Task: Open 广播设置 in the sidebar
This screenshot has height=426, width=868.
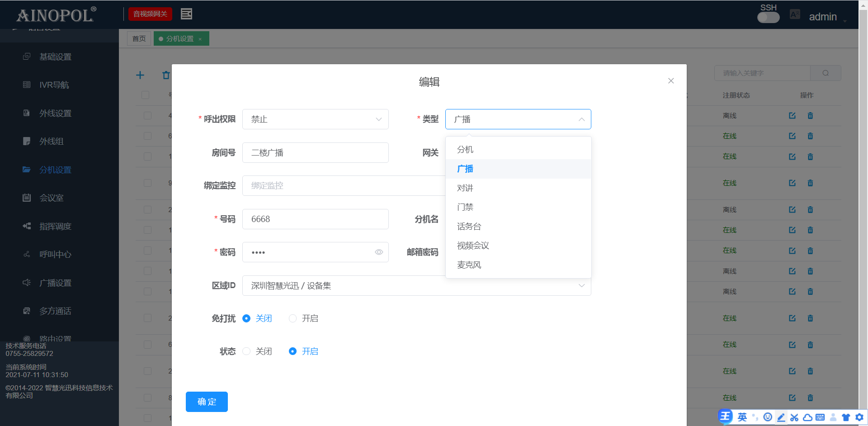Action: [55, 283]
